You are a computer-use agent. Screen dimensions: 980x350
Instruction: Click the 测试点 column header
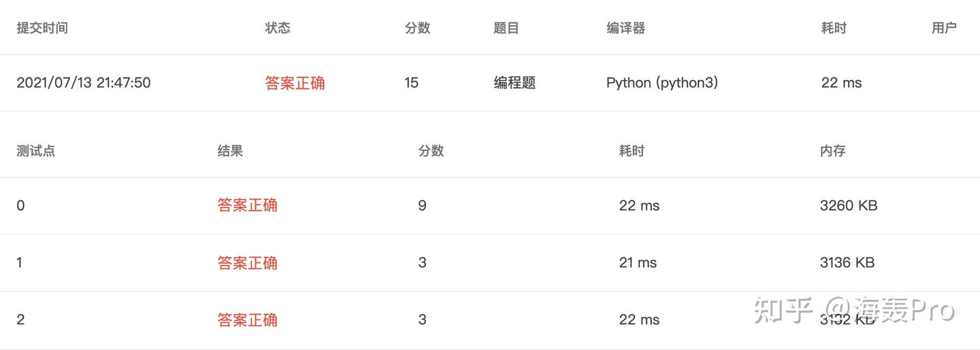36,151
